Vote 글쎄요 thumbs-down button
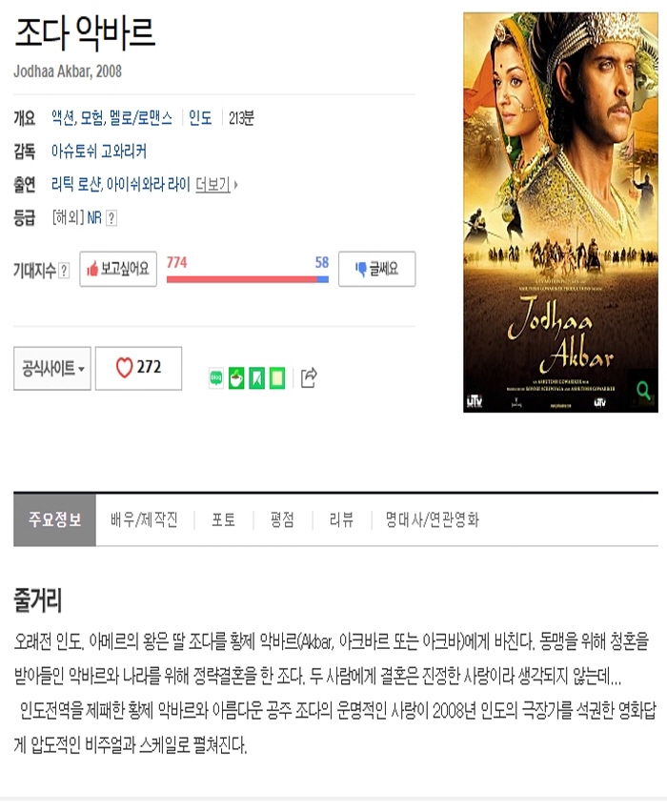 (x=377, y=269)
